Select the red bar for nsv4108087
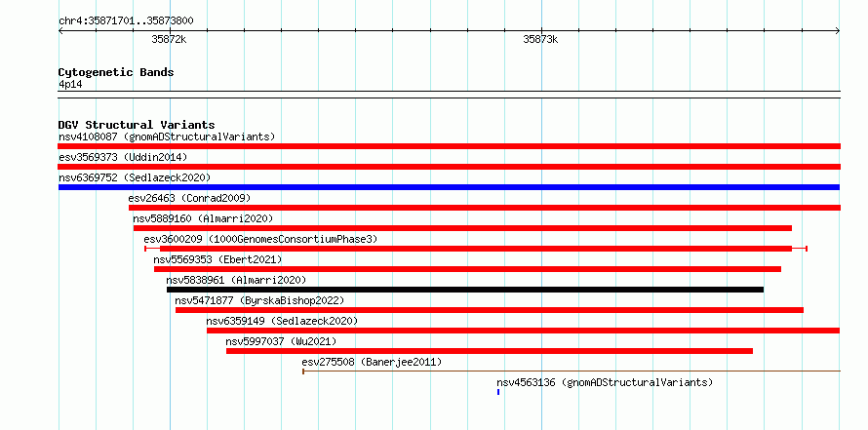The height and width of the screenshot is (430, 868). point(449,146)
